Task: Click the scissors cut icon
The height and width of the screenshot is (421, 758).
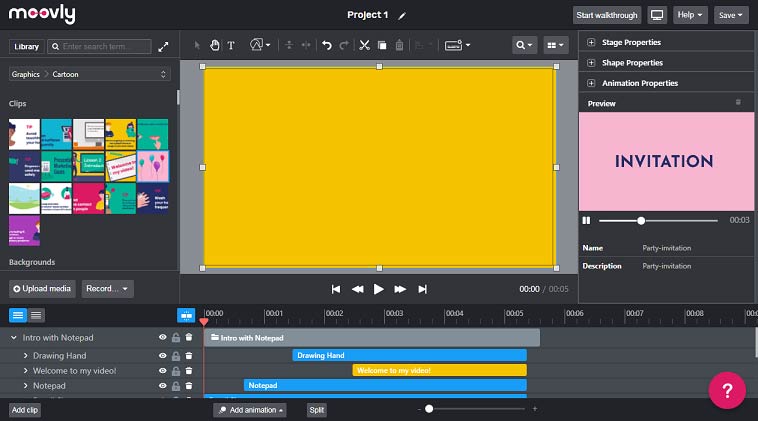Action: 364,45
